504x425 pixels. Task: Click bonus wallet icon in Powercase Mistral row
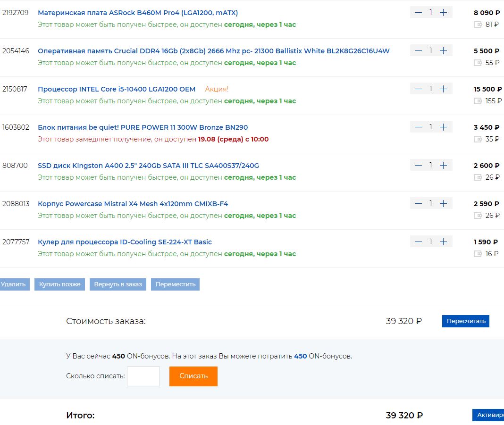(x=478, y=216)
